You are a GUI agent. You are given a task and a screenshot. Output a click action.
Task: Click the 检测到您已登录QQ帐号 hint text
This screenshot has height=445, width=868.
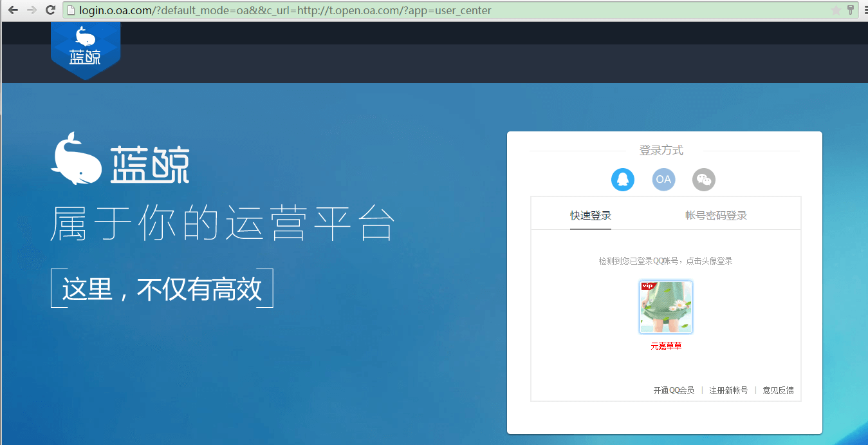point(665,261)
